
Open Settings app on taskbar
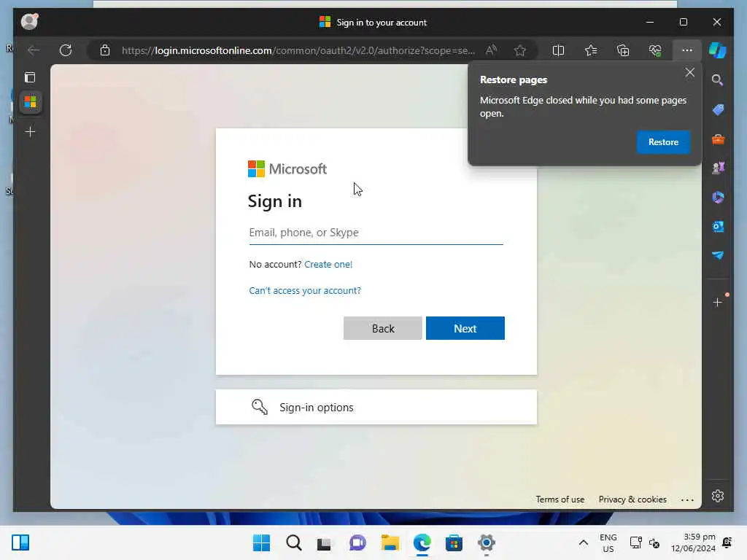click(x=486, y=542)
